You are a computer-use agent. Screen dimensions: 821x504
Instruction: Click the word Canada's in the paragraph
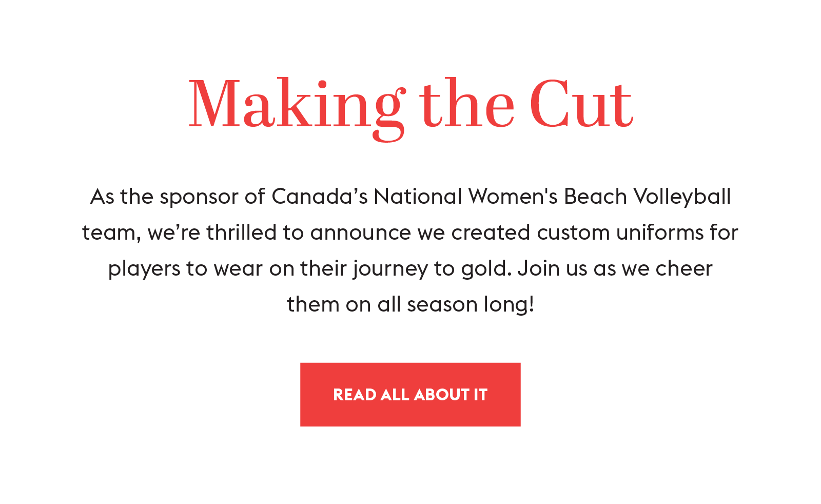(x=320, y=197)
